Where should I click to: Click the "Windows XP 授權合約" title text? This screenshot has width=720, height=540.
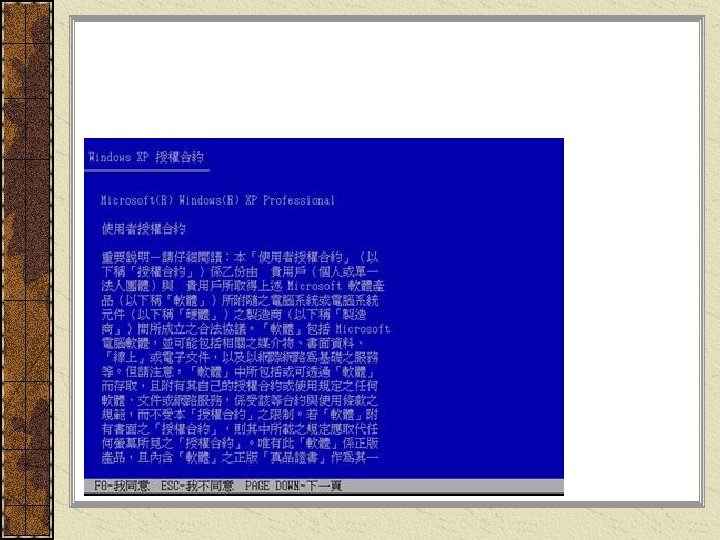point(146,157)
